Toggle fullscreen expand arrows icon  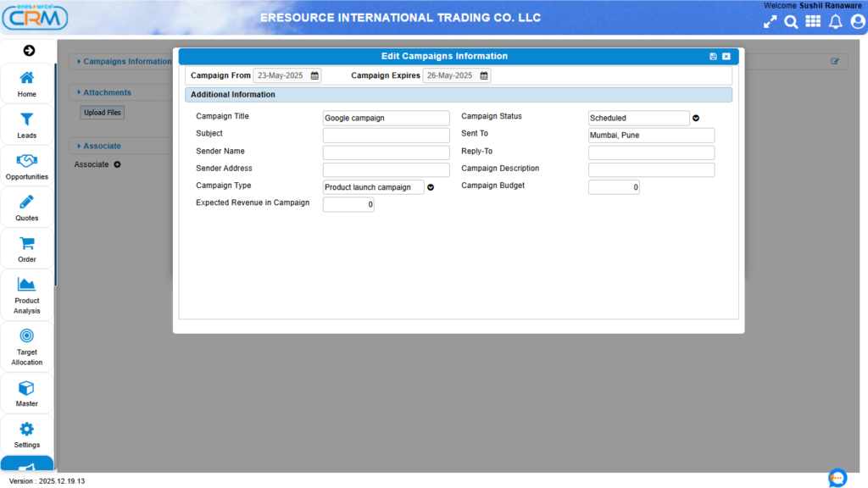pos(770,23)
